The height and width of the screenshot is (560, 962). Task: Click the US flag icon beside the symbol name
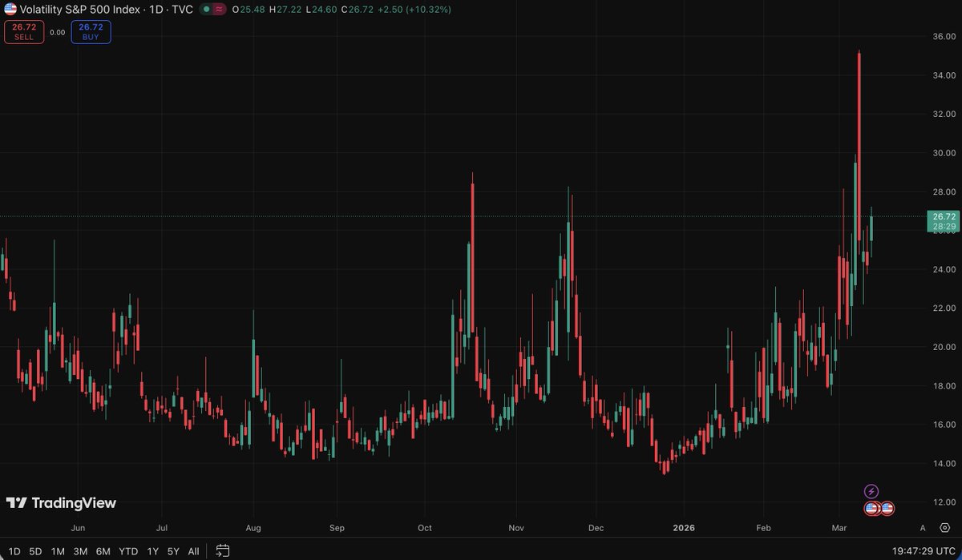pyautogui.click(x=11, y=9)
